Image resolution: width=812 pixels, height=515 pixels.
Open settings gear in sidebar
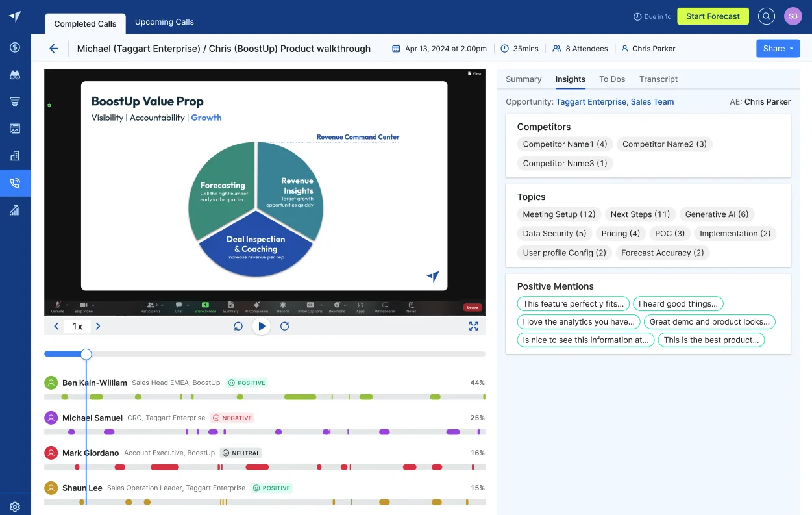point(15,507)
